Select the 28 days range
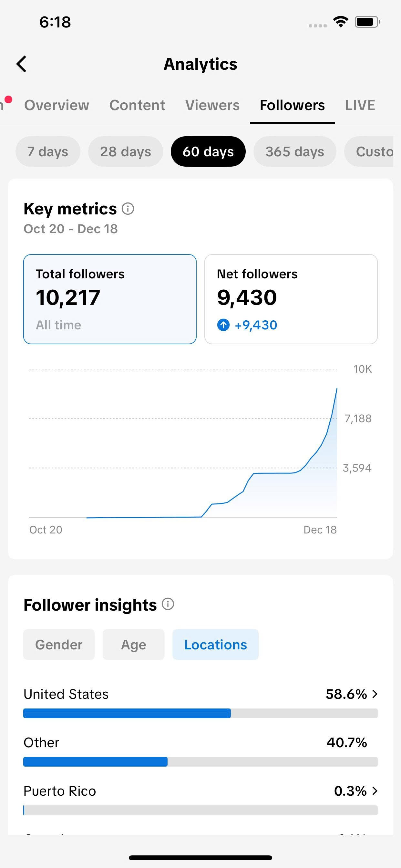401x868 pixels. (x=125, y=152)
